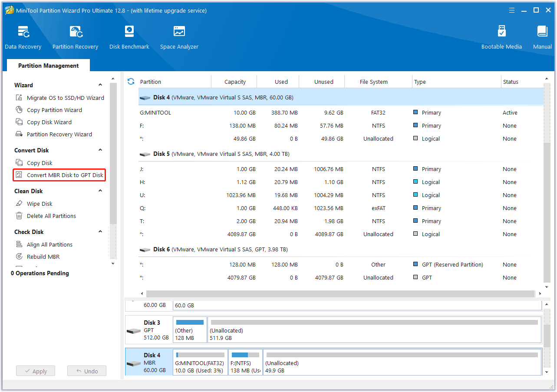Start Migrate OS to SSD/HD Wizard
The image size is (557, 392).
pos(65,98)
